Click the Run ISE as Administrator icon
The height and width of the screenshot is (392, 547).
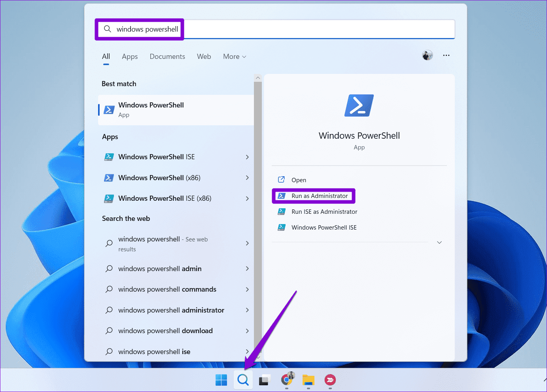coord(282,212)
